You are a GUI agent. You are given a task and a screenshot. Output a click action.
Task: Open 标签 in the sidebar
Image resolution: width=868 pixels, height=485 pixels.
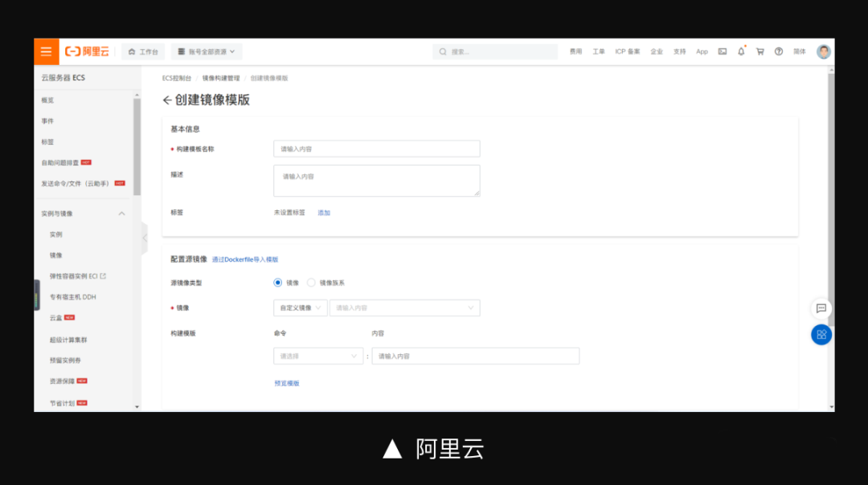coord(47,142)
